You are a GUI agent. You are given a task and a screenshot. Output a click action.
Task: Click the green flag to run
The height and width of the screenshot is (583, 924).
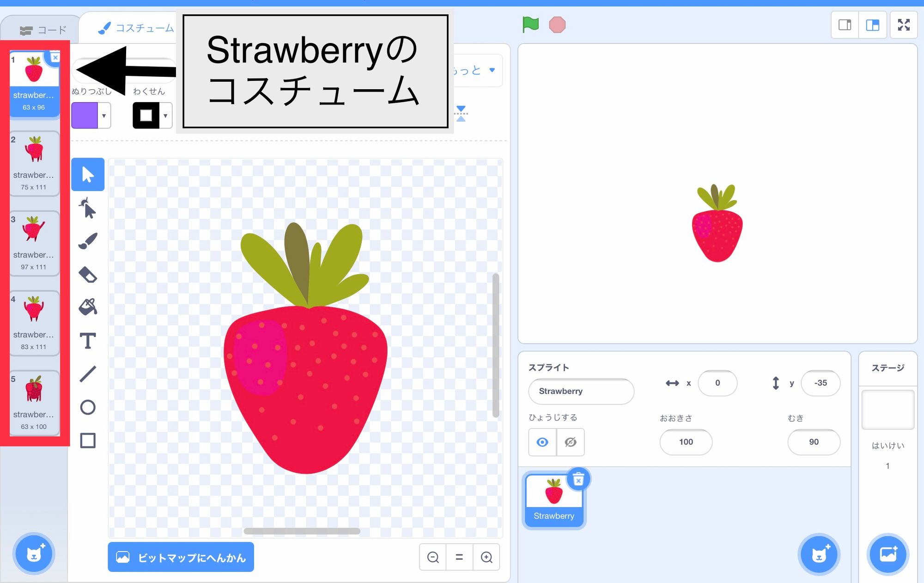coord(530,25)
